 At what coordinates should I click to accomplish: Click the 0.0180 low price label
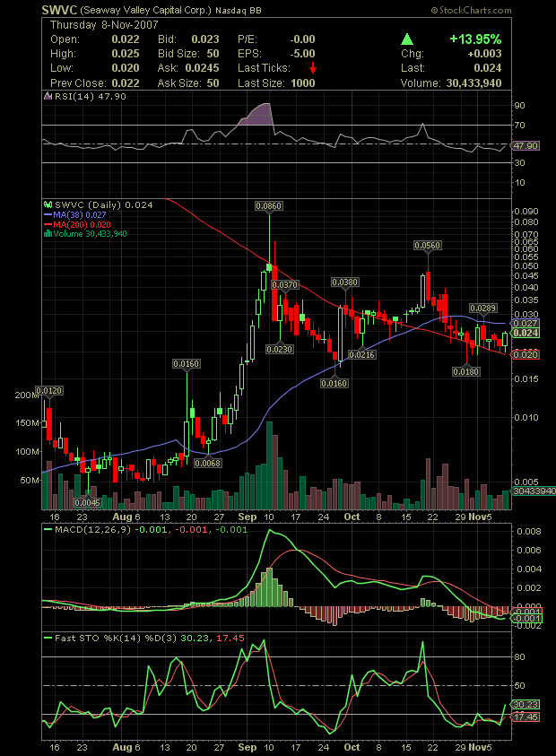click(x=465, y=372)
